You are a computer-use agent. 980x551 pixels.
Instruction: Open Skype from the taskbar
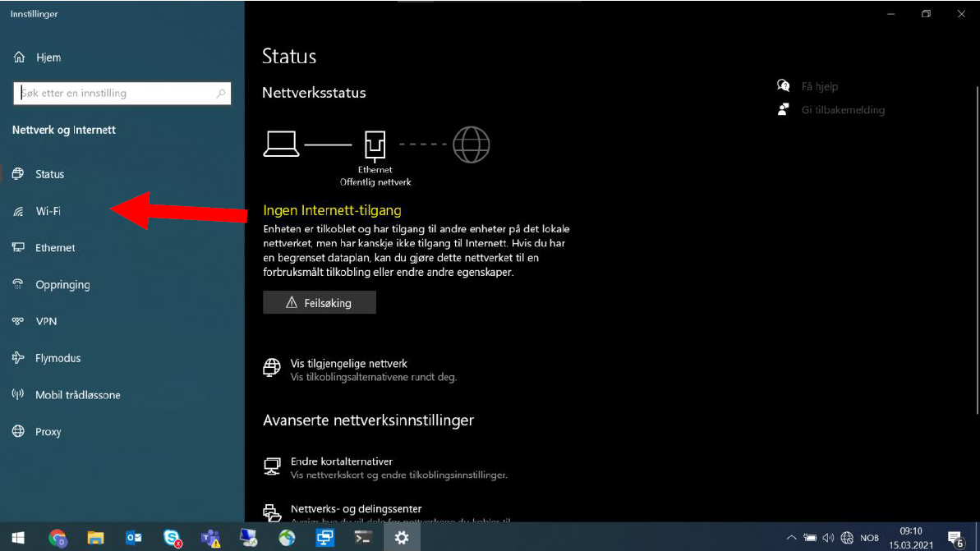[173, 537]
